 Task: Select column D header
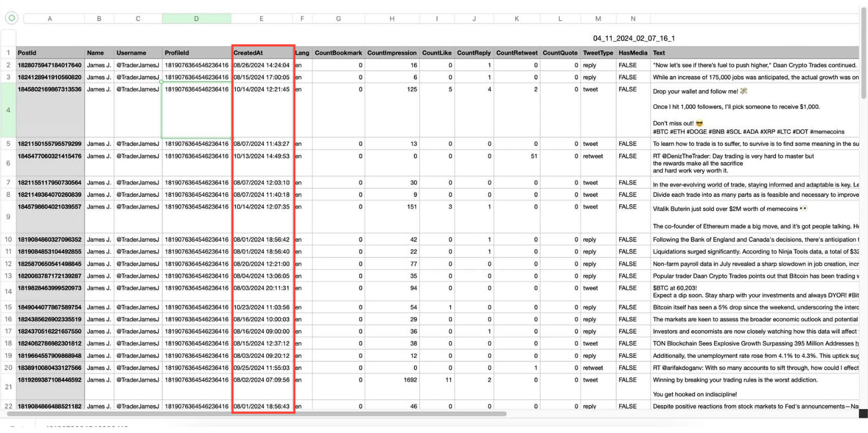(196, 18)
